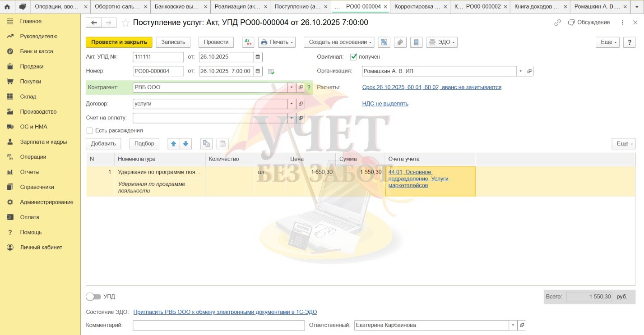Screen dimensions: 644x335
Task: Expand the Контрагент field dropdown arrow
Action: click(292, 87)
